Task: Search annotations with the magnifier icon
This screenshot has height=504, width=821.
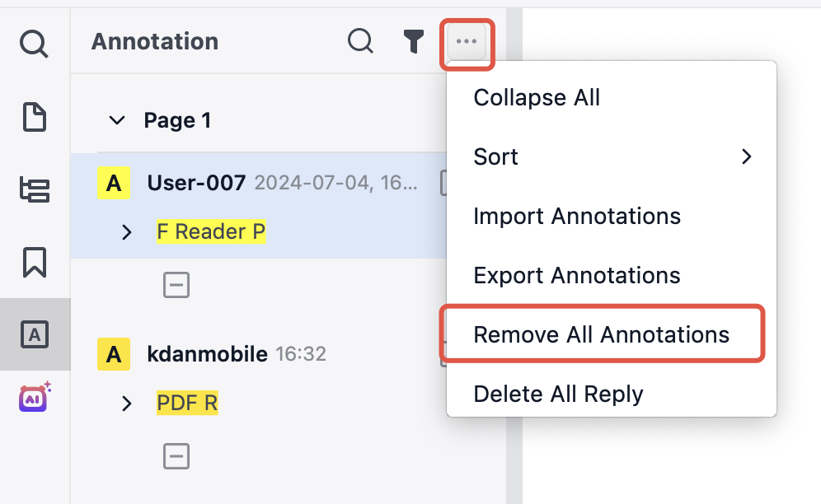Action: (360, 41)
